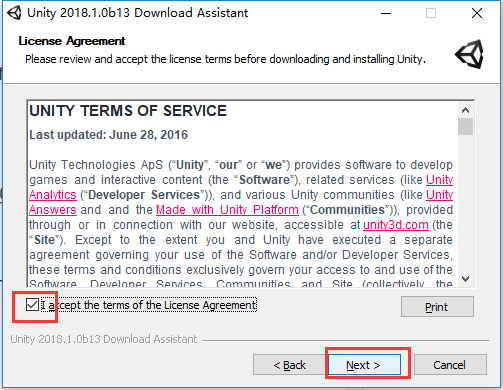This screenshot has width=503, height=390.
Task: Open the Unity Answers link
Action: click(x=53, y=210)
